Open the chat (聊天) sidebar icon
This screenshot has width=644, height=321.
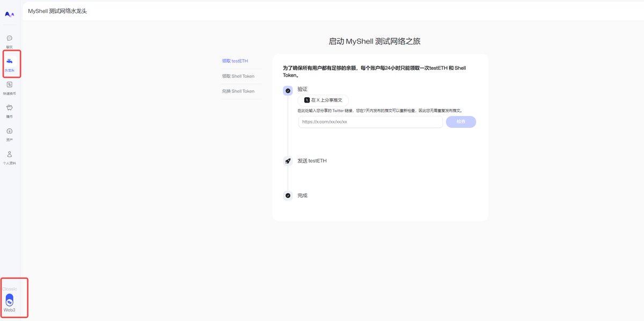(10, 38)
